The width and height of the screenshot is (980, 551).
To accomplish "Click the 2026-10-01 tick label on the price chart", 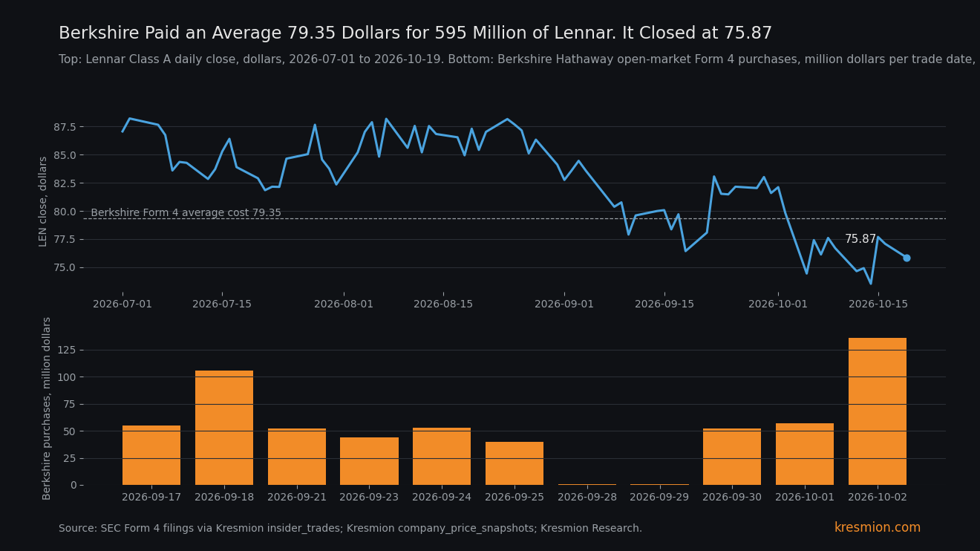I will click(x=778, y=304).
